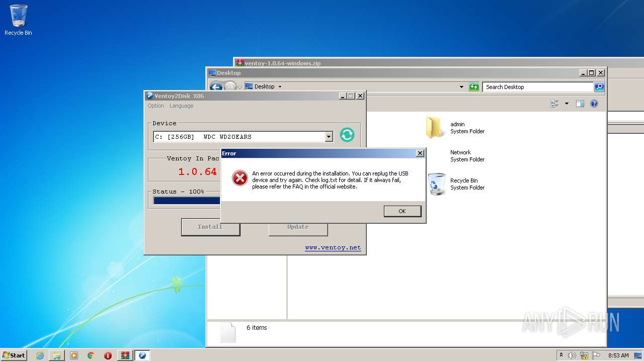Click the 8:53 AM clock

(x=618, y=355)
